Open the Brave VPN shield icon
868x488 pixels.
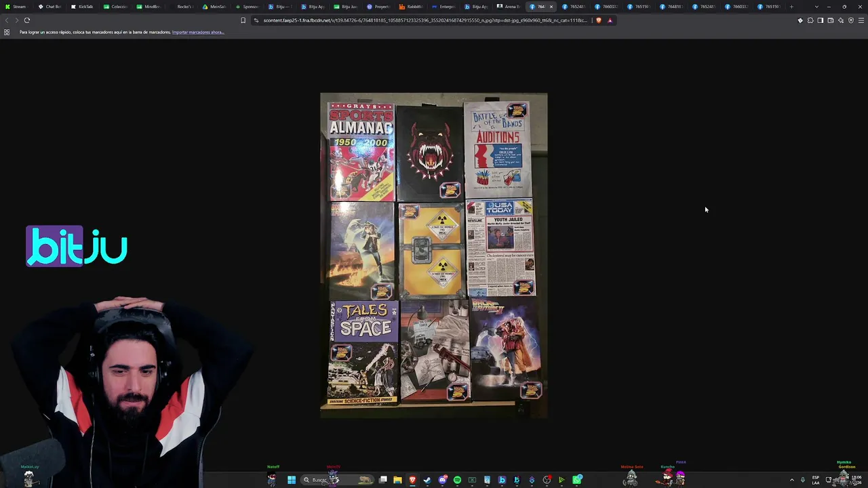[851, 20]
